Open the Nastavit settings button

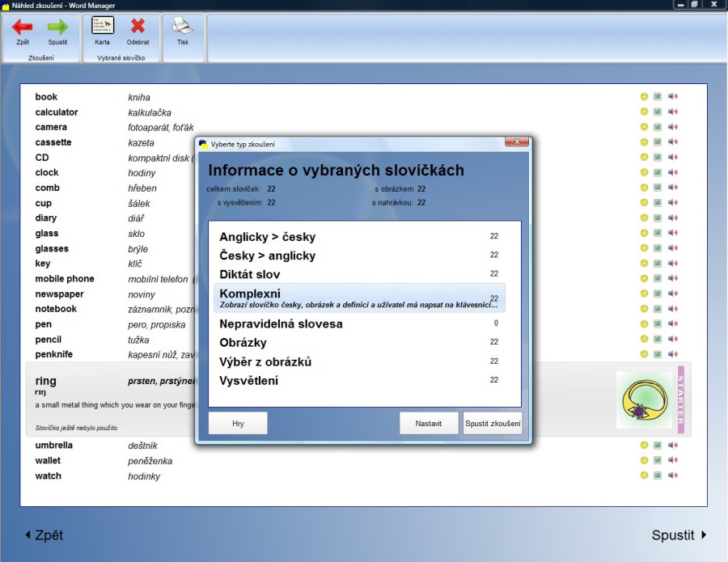point(429,424)
